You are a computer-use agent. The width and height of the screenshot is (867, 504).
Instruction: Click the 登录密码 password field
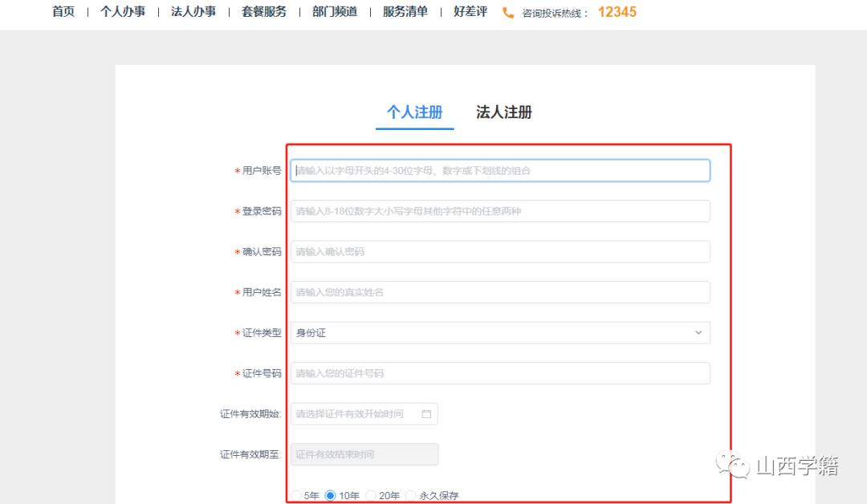(499, 210)
